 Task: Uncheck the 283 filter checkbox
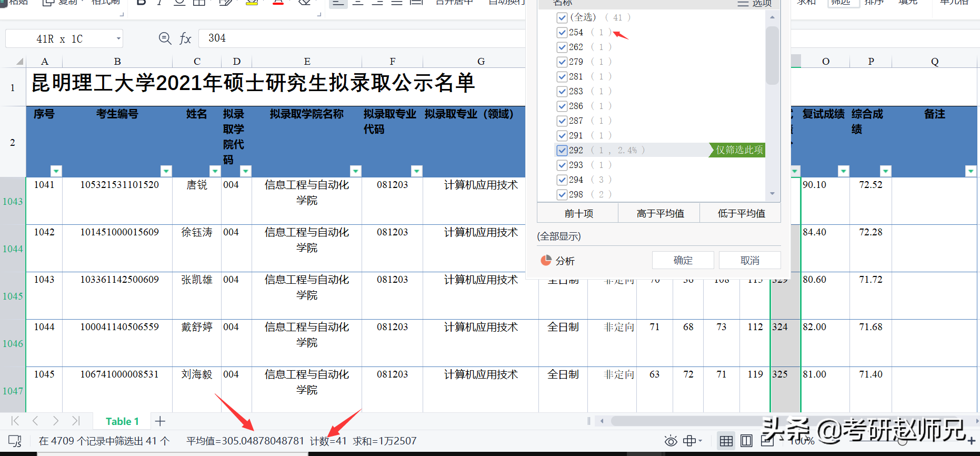tap(562, 91)
